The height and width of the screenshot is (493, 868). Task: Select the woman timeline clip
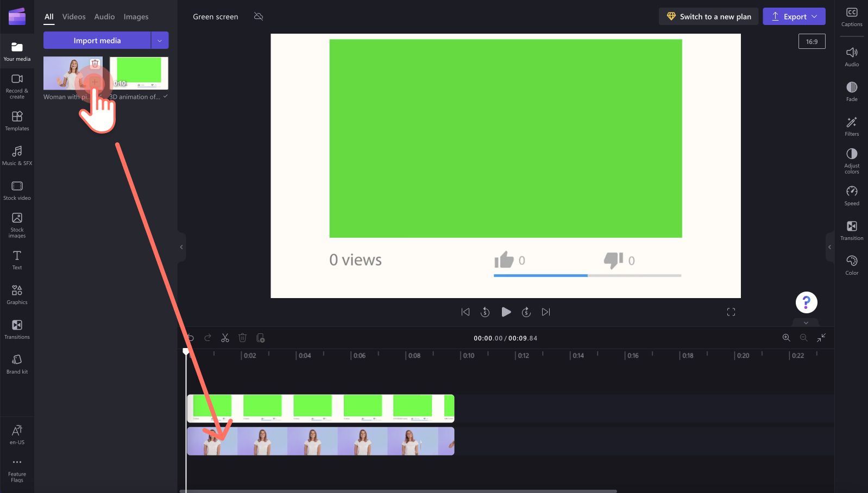click(320, 441)
